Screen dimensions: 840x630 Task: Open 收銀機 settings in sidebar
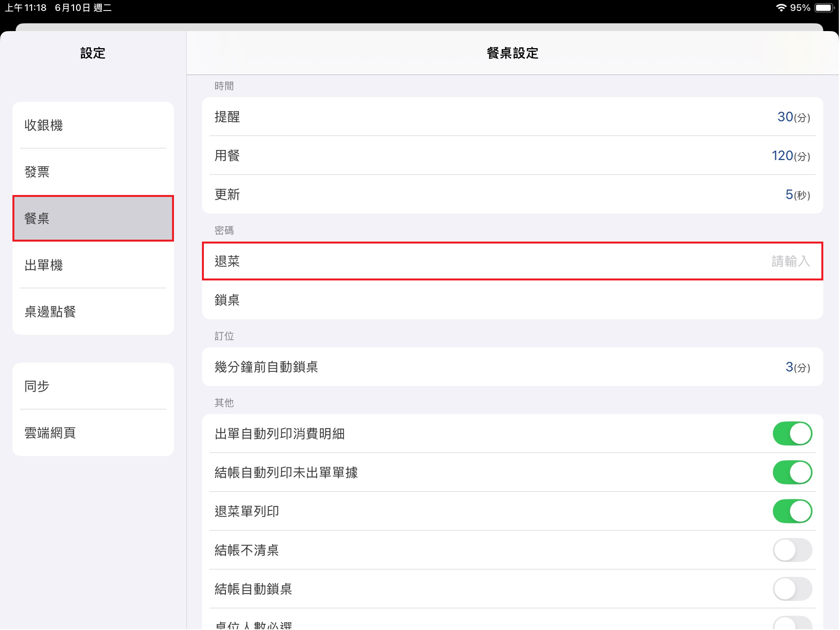(x=93, y=125)
